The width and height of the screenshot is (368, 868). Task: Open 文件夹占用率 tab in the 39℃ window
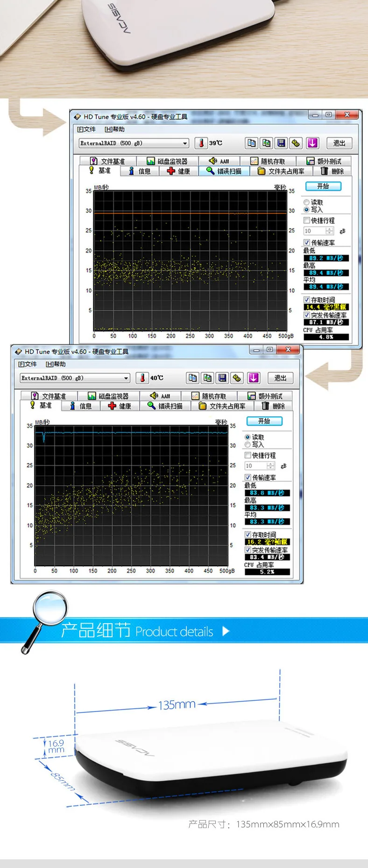point(282,171)
